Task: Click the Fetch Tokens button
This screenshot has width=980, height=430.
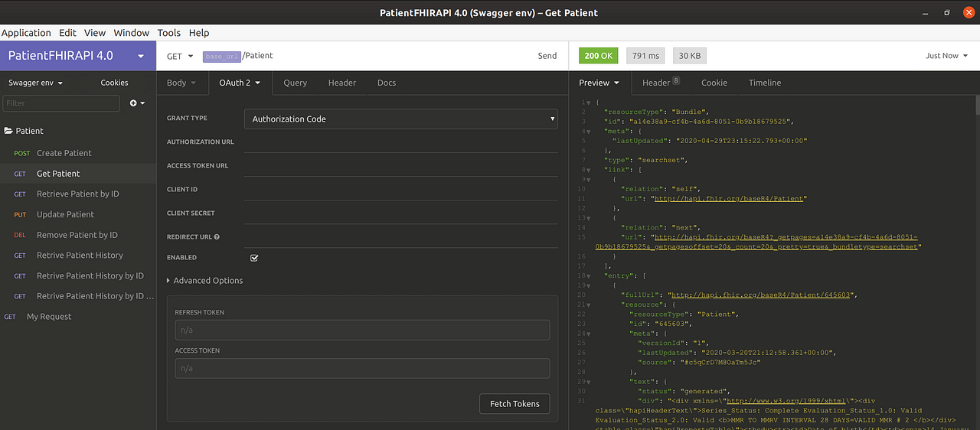Action: pyautogui.click(x=514, y=404)
